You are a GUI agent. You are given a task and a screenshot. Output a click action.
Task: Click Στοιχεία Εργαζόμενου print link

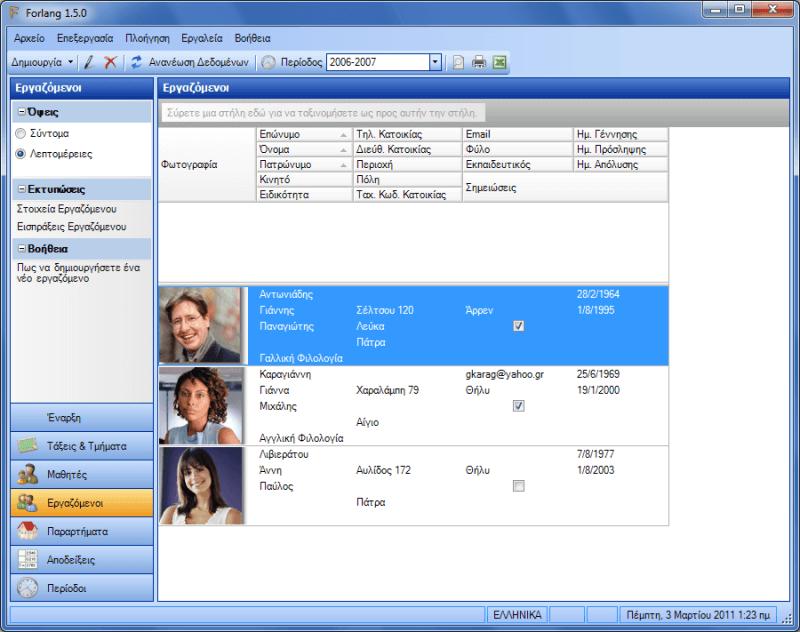(x=67, y=209)
